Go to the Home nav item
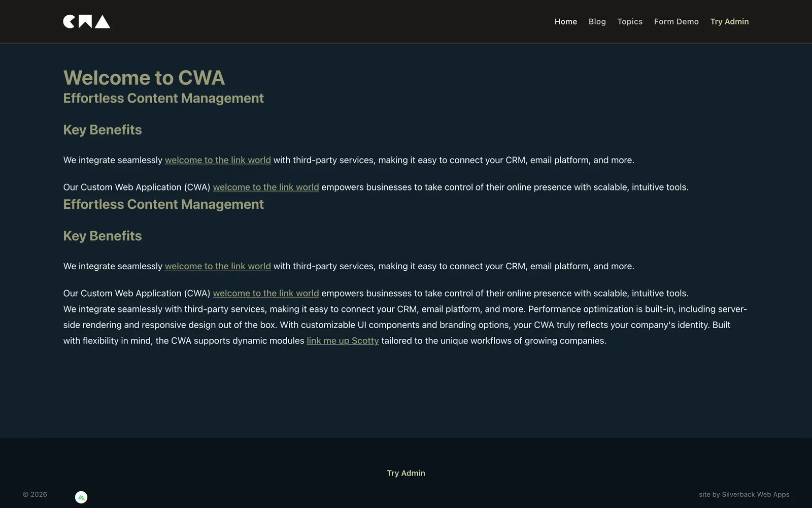Viewport: 812px width, 508px height. [565, 21]
